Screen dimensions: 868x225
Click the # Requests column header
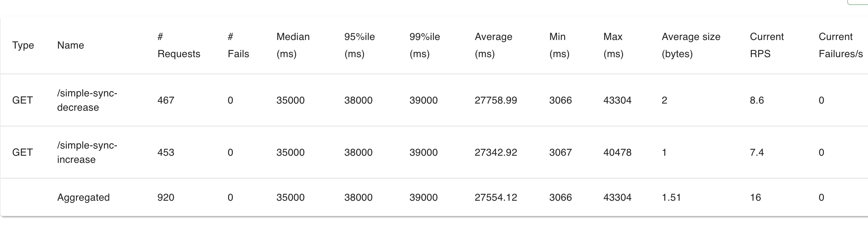point(179,45)
